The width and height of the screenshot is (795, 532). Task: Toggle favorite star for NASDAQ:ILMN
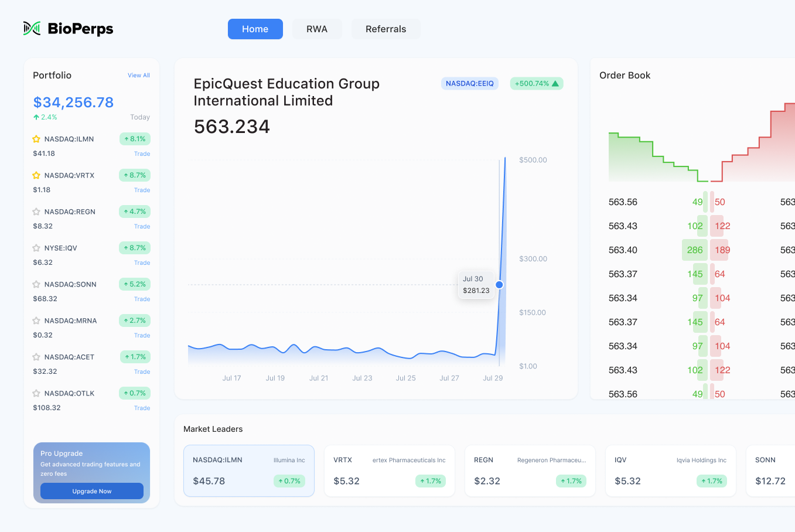pyautogui.click(x=36, y=139)
